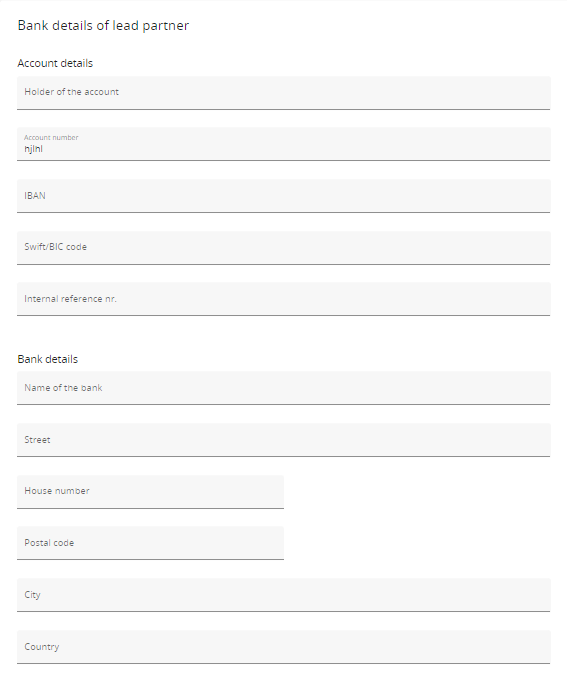Focus the Account number field containing hjlnl

tap(284, 144)
